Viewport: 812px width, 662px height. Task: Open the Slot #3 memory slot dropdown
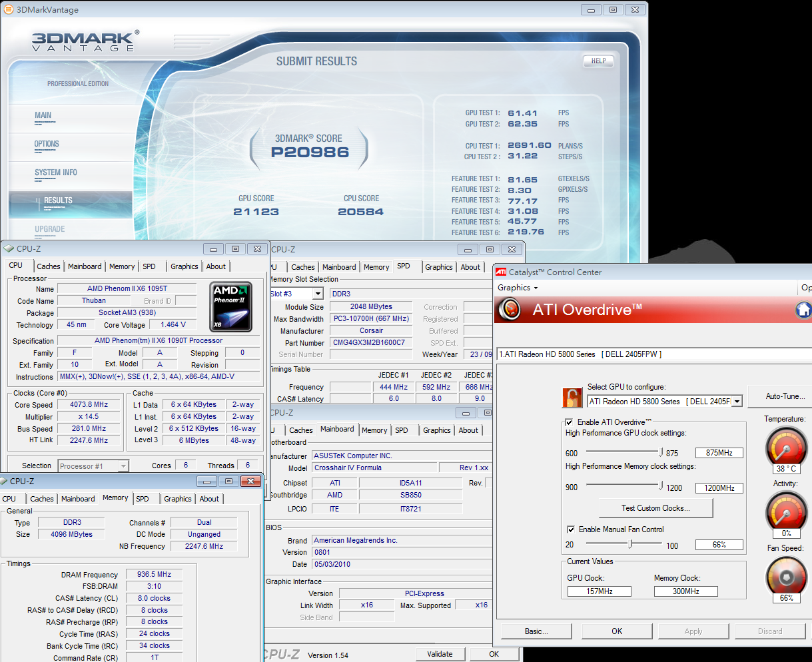pos(318,294)
